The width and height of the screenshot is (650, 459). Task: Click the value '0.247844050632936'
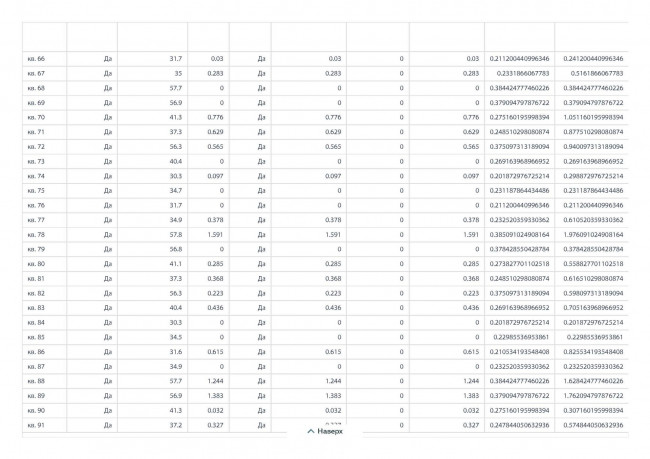coord(519,425)
